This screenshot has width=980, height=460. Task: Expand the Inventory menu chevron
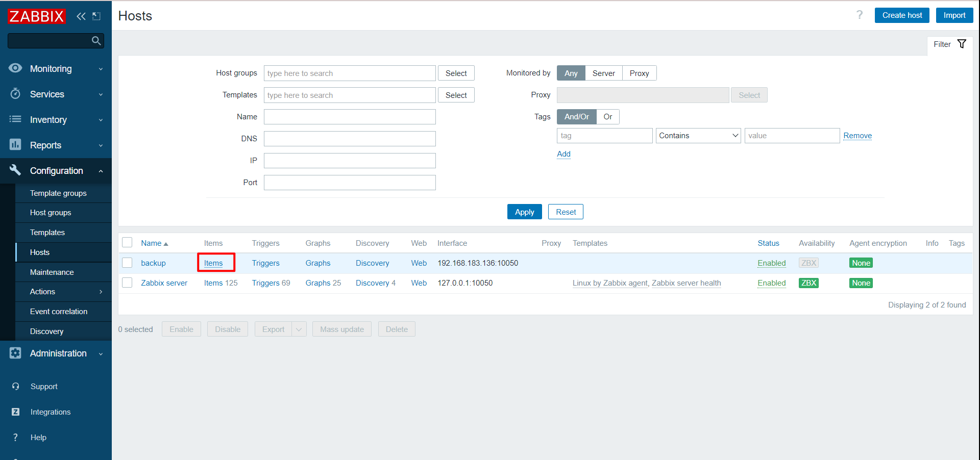[x=101, y=120]
